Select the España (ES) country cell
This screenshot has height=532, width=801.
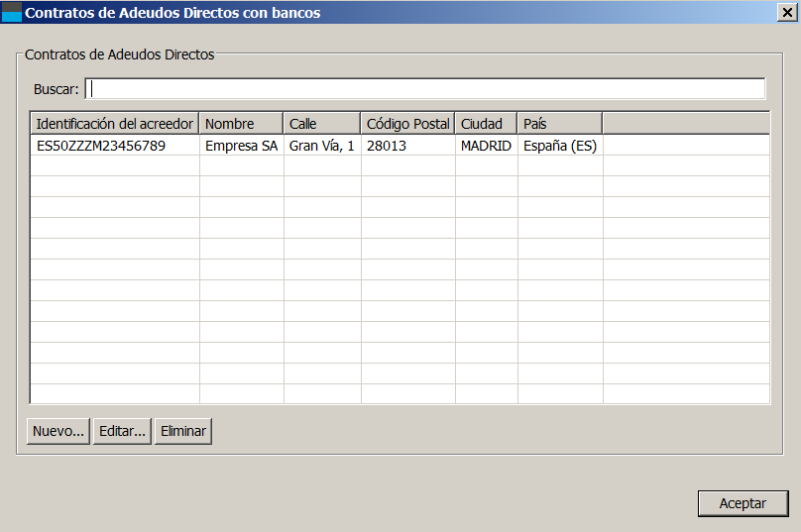pos(560,146)
